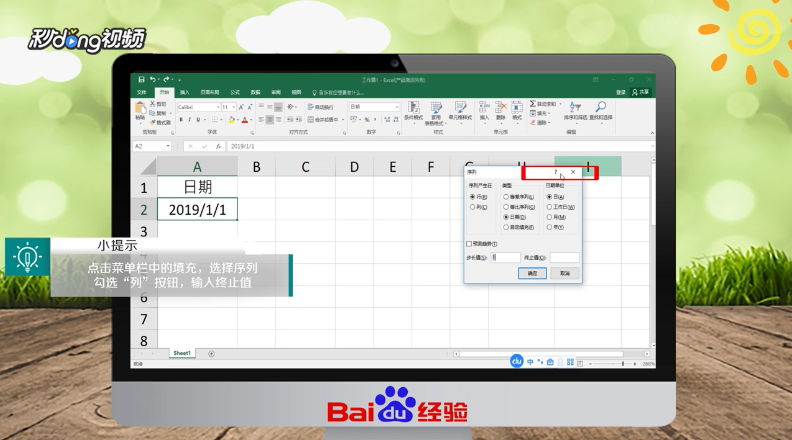Image resolution: width=792 pixels, height=440 pixels.
Task: Cut selection with the scissors icon
Action: click(x=152, y=104)
